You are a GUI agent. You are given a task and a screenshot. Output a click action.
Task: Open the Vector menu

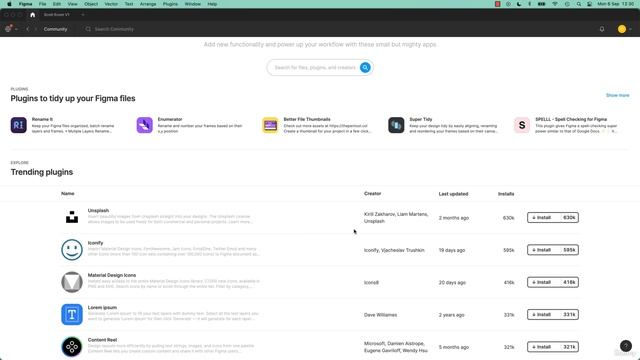pyautogui.click(x=111, y=4)
